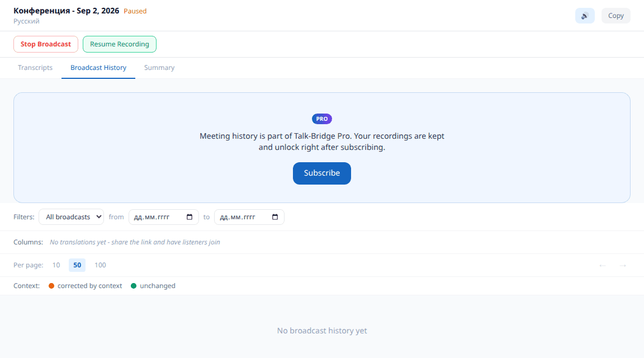Click the PRO badge
The width and height of the screenshot is (644, 358).
pyautogui.click(x=322, y=119)
